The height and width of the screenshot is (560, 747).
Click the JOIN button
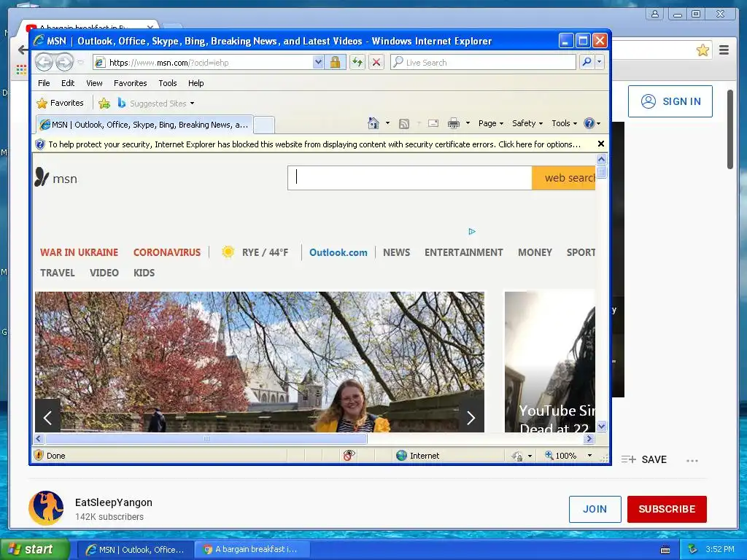click(x=595, y=509)
